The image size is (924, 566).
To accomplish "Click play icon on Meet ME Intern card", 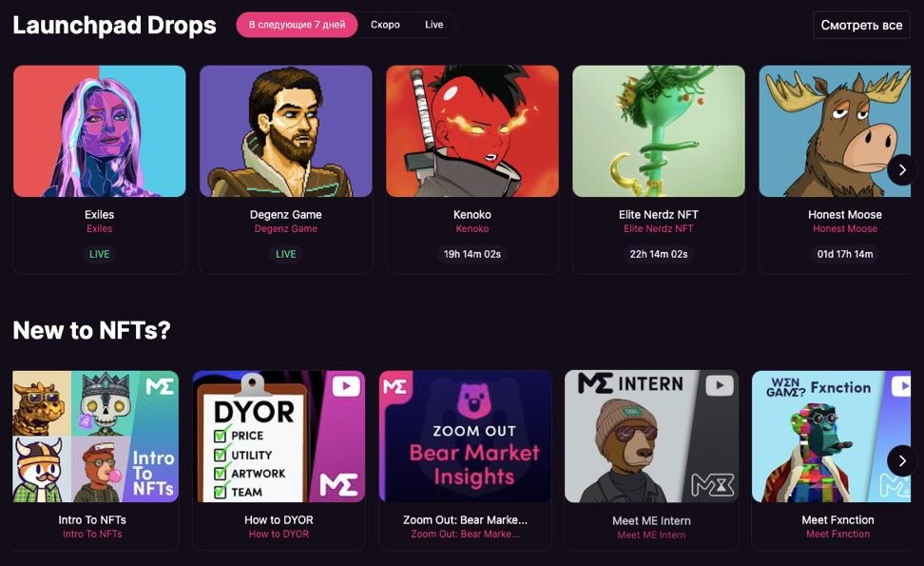I will (719, 385).
